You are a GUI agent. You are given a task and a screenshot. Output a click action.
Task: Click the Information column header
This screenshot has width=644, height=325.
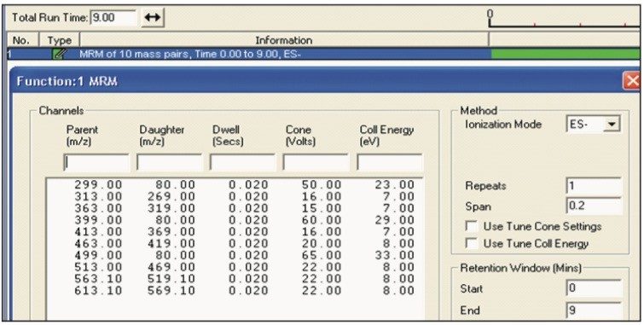284,40
